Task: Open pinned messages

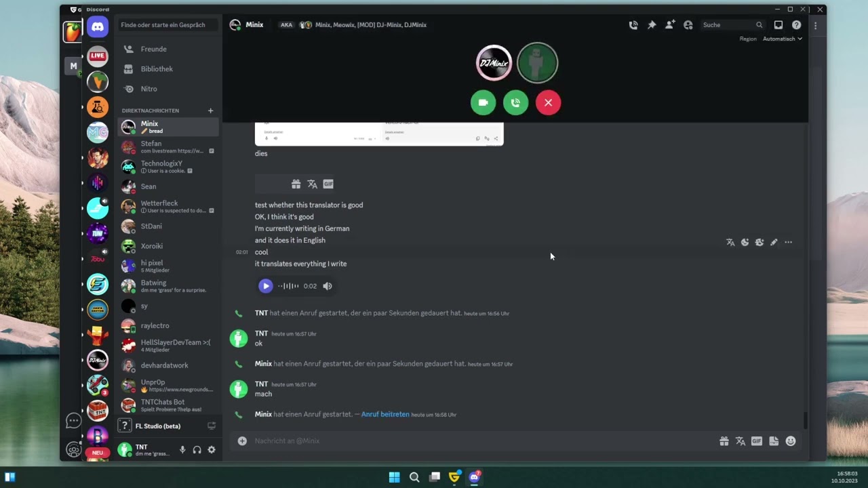Action: tap(652, 25)
